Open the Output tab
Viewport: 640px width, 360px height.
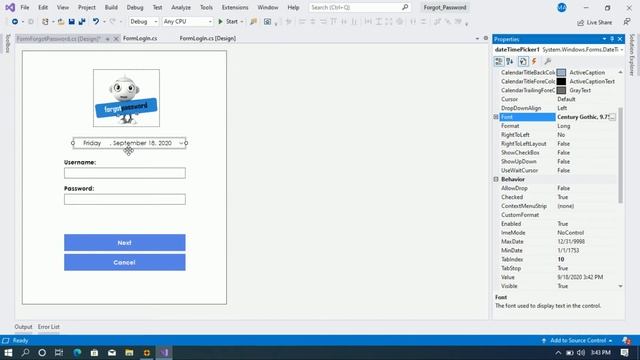tap(23, 327)
